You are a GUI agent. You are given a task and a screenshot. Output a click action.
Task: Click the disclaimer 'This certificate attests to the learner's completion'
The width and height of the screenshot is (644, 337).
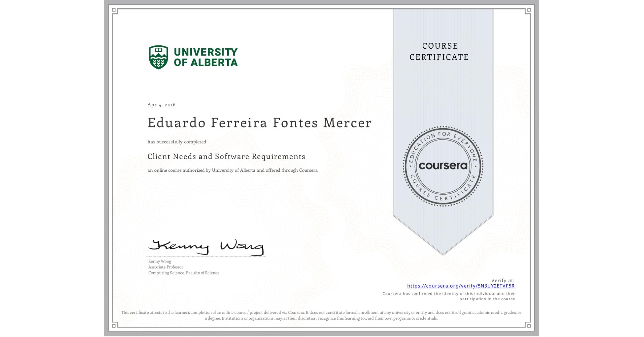(x=321, y=315)
